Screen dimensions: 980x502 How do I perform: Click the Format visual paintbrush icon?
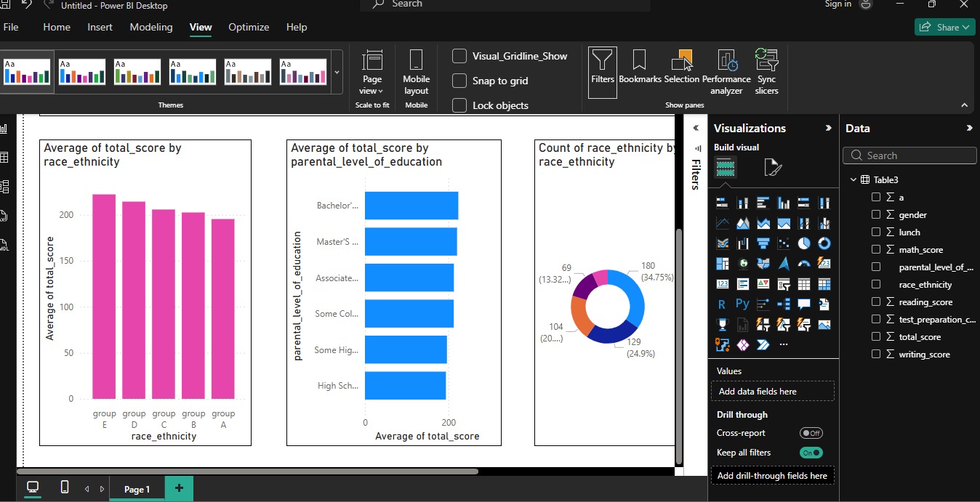point(773,169)
